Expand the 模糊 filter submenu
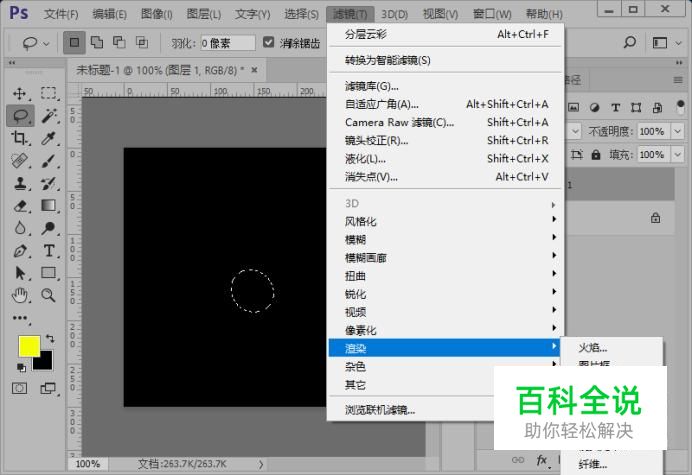The height and width of the screenshot is (475, 692). pyautogui.click(x=445, y=239)
